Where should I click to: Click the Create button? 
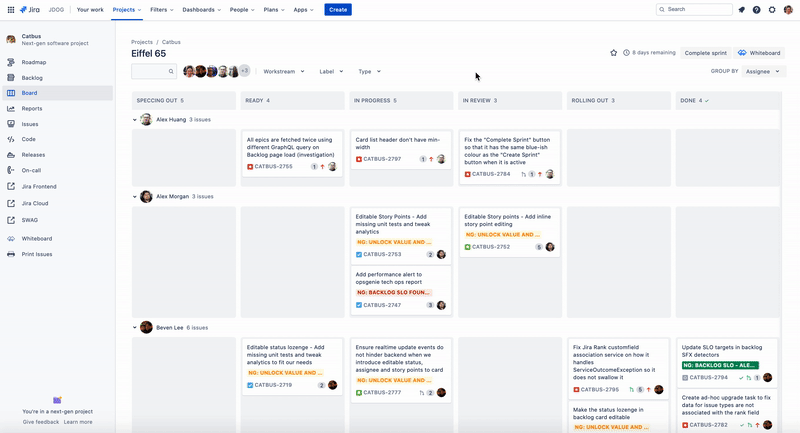point(338,10)
